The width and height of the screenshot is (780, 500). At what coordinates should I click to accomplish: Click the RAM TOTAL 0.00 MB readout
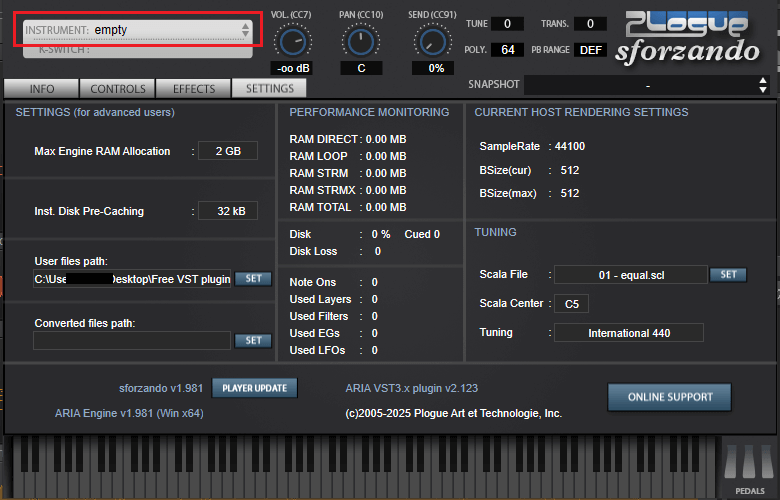coord(348,207)
